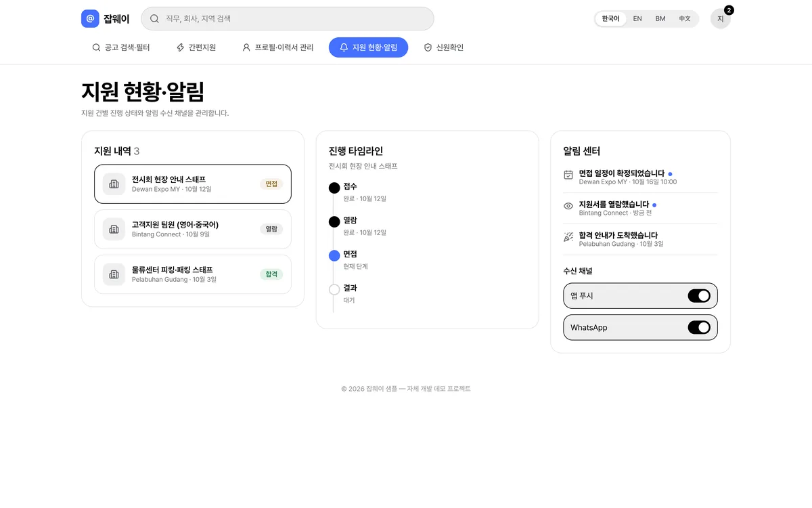Click the shield icon beside 신원확인
This screenshot has width=812, height=508.
click(428, 47)
